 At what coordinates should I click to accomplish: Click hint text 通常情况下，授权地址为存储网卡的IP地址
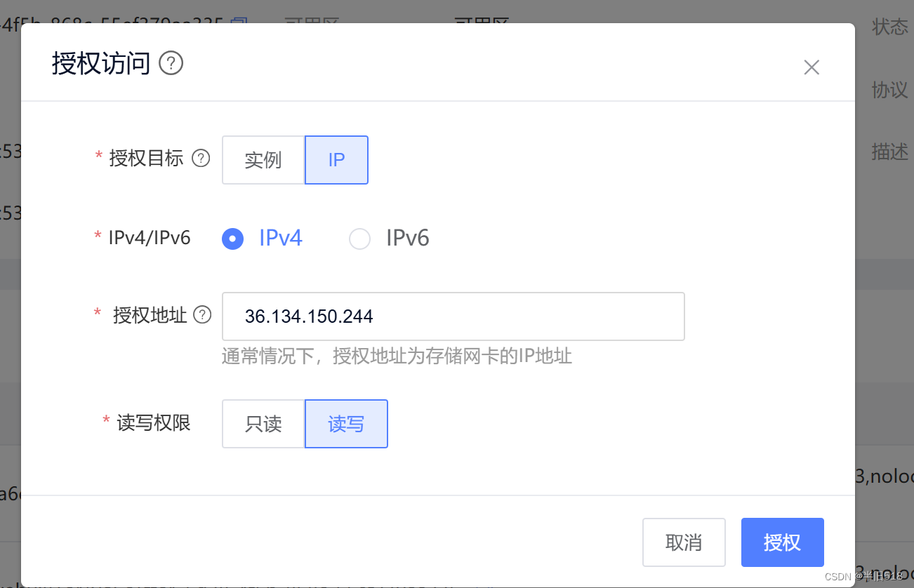[397, 356]
